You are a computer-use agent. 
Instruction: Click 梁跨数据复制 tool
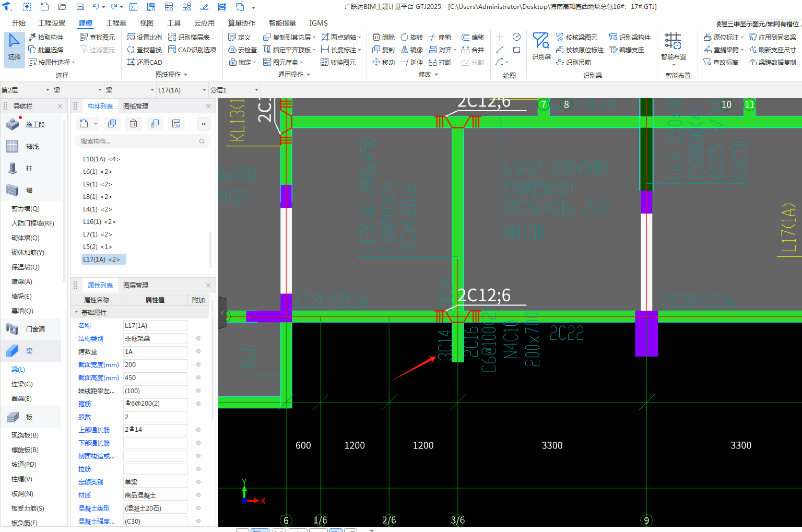point(773,62)
